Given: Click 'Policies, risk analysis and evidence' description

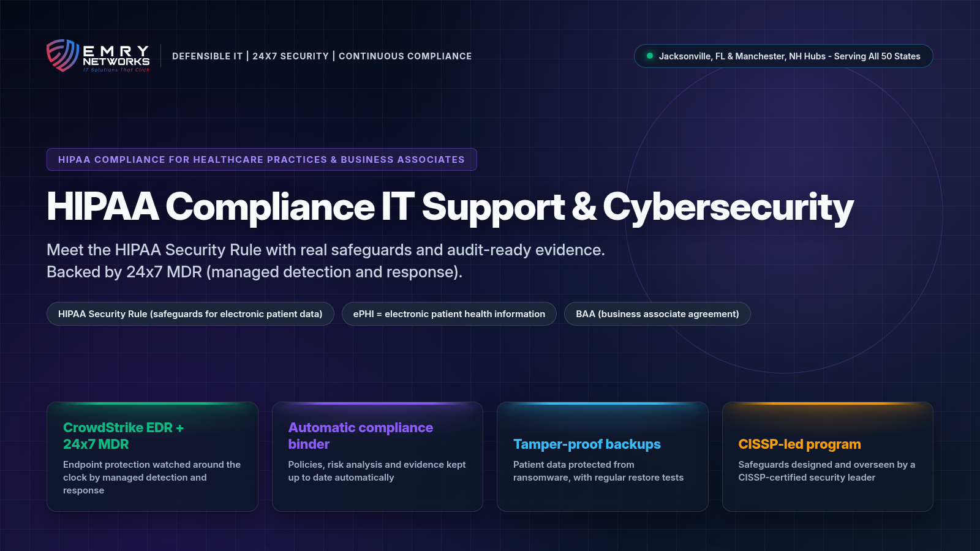Looking at the screenshot, I should coord(377,471).
